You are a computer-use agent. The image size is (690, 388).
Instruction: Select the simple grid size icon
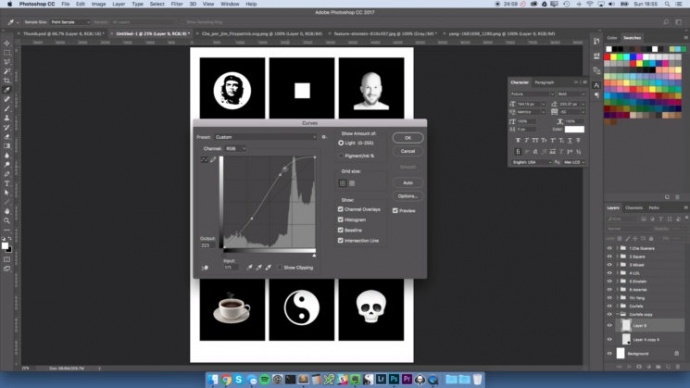pyautogui.click(x=342, y=183)
